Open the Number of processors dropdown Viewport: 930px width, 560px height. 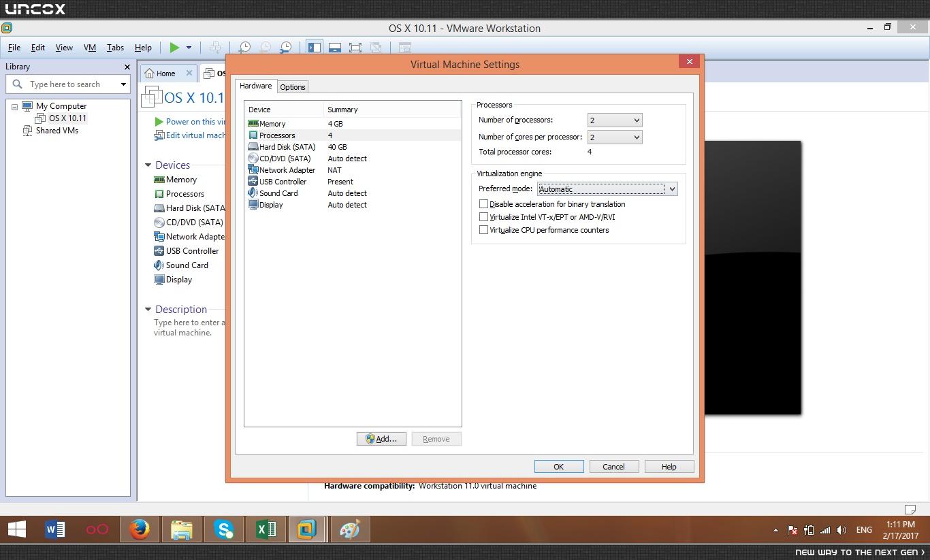coord(615,120)
